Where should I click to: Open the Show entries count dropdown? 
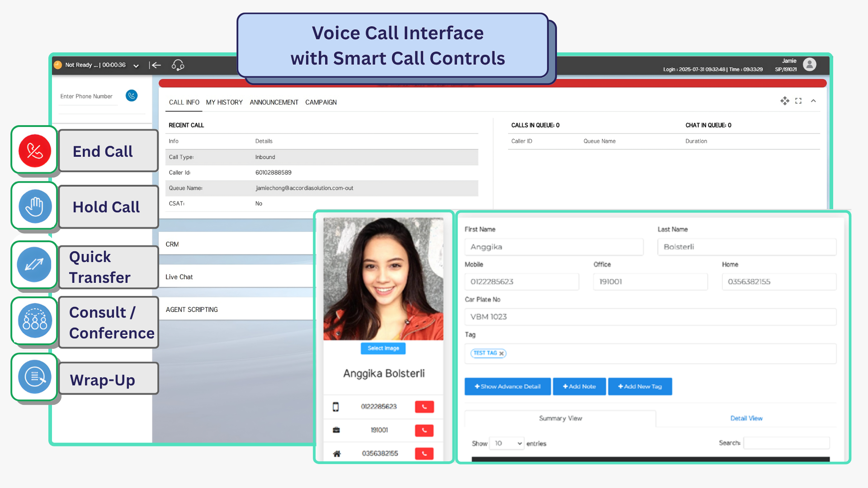pyautogui.click(x=507, y=443)
